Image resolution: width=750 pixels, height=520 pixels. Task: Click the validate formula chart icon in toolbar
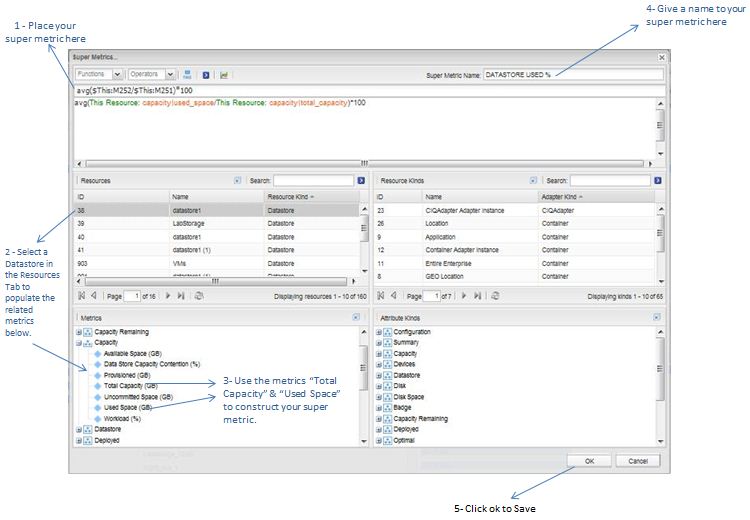[224, 74]
